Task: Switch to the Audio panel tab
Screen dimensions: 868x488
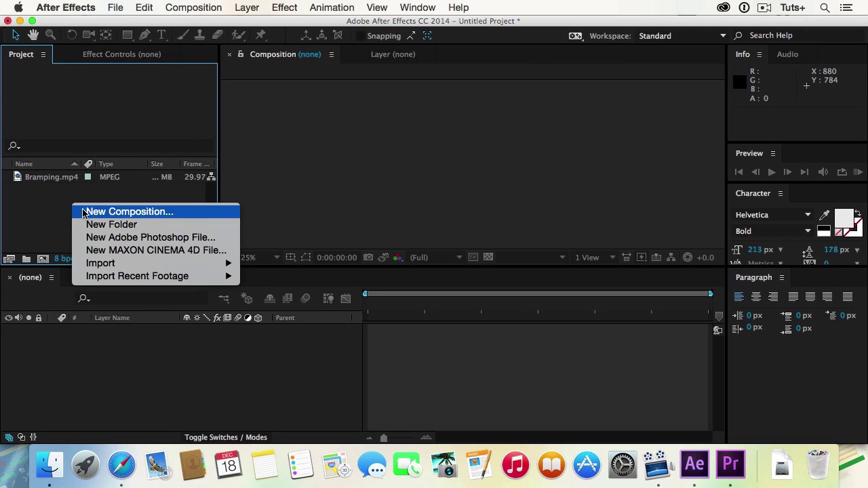Action: coord(787,54)
